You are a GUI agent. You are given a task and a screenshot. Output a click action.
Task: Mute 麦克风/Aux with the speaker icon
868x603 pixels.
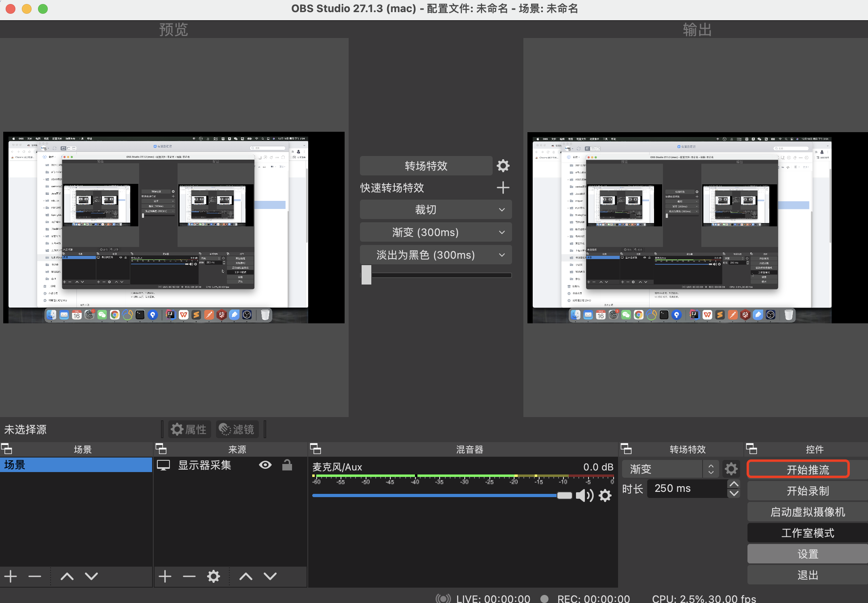(584, 495)
